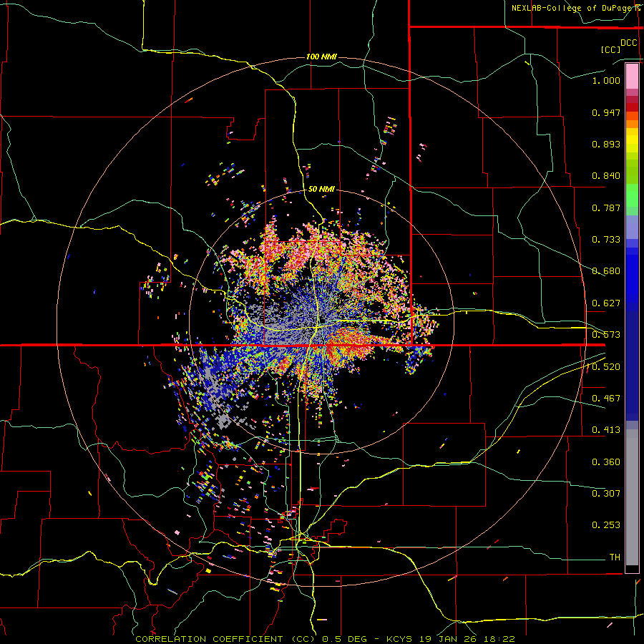
Task: Select the 1.000 legend value
Action: (606, 80)
